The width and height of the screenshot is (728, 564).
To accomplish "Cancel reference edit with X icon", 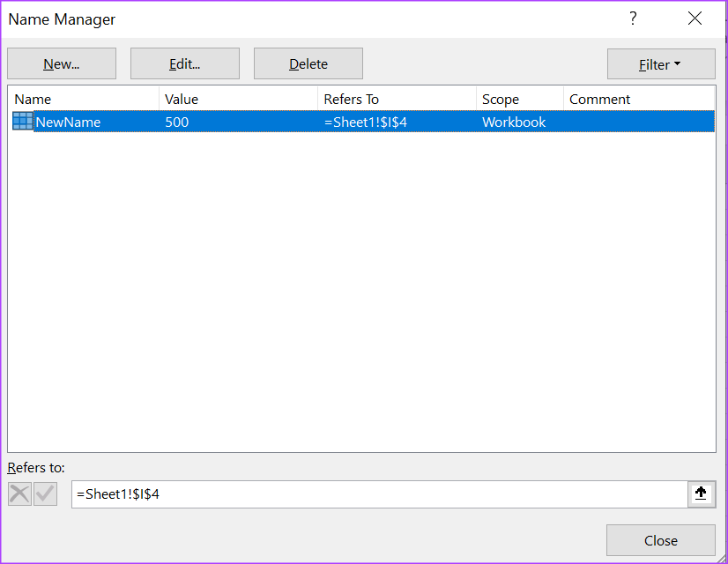I will point(19,493).
